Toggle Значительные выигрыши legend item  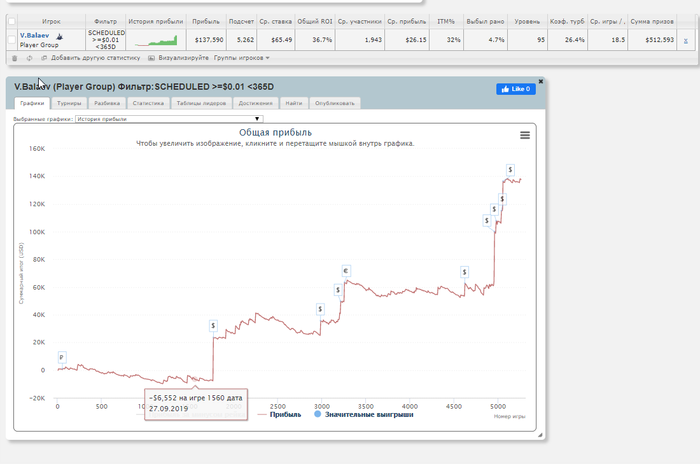(x=364, y=414)
